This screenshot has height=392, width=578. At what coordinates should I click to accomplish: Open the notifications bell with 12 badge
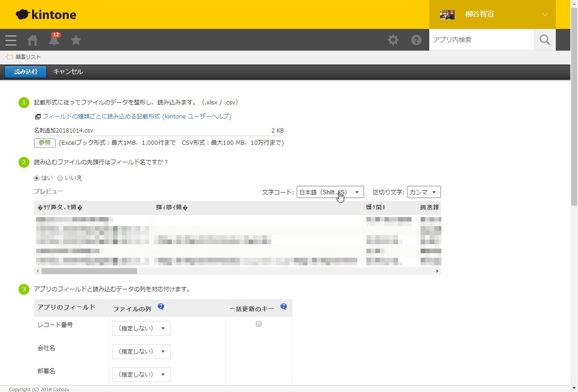pyautogui.click(x=54, y=40)
